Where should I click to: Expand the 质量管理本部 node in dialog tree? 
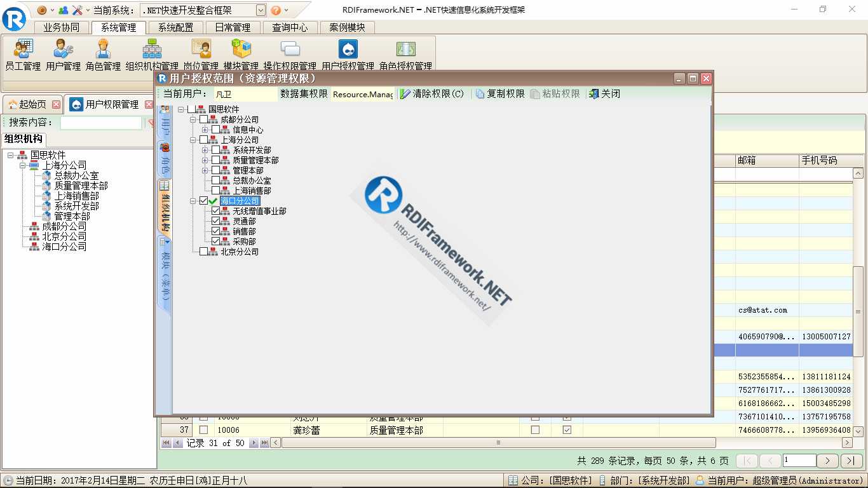(x=205, y=160)
